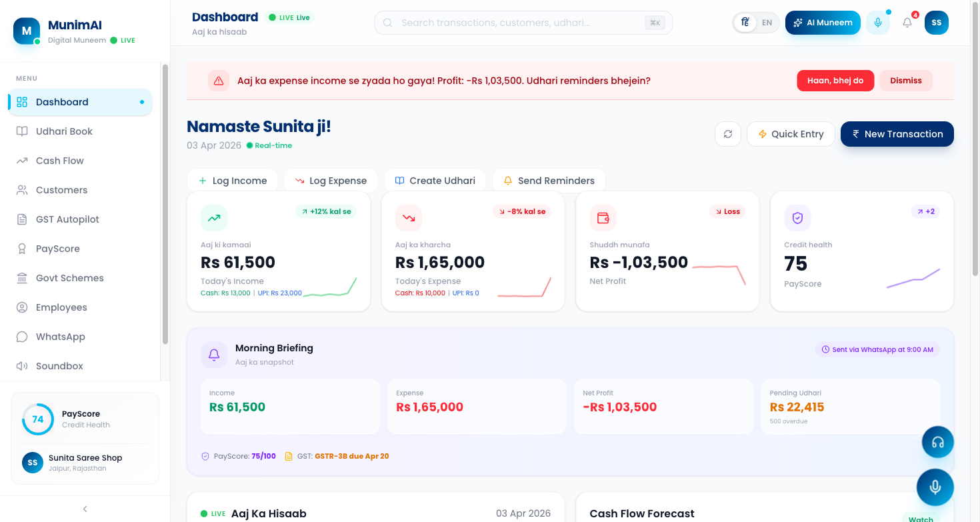The image size is (980, 522).
Task: Open the floating voice assistant mic button
Action: point(935,487)
